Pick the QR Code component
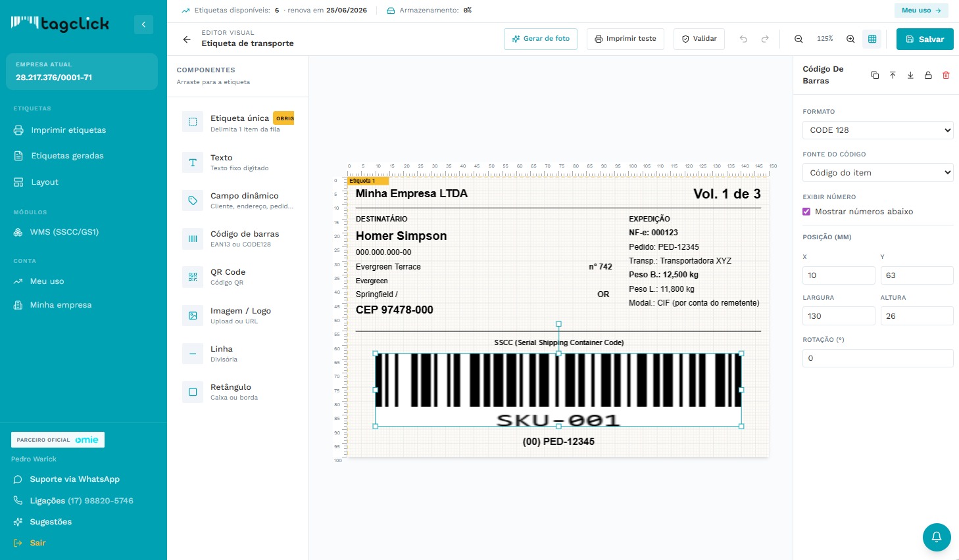This screenshot has height=560, width=959. click(x=238, y=276)
